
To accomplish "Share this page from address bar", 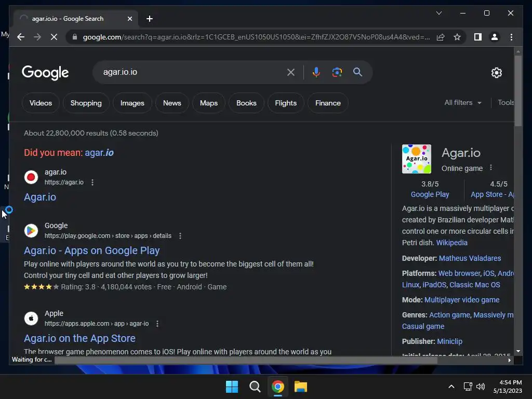I will (x=441, y=37).
